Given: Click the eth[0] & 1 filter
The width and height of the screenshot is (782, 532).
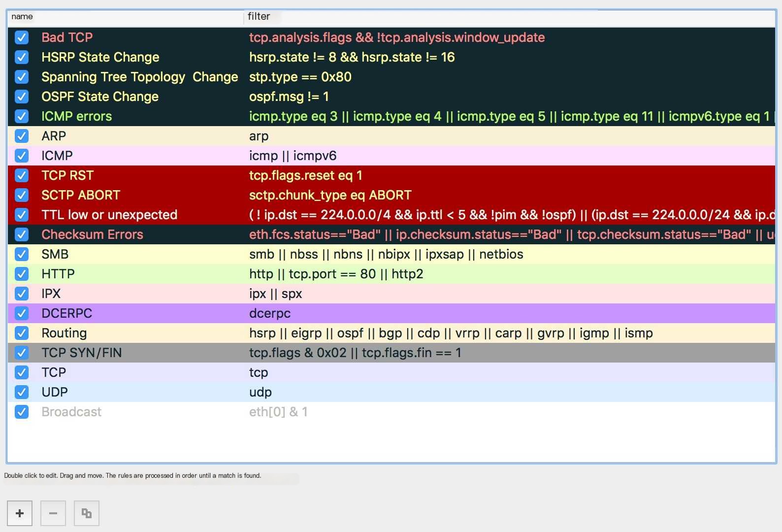Looking at the screenshot, I should coord(279,412).
